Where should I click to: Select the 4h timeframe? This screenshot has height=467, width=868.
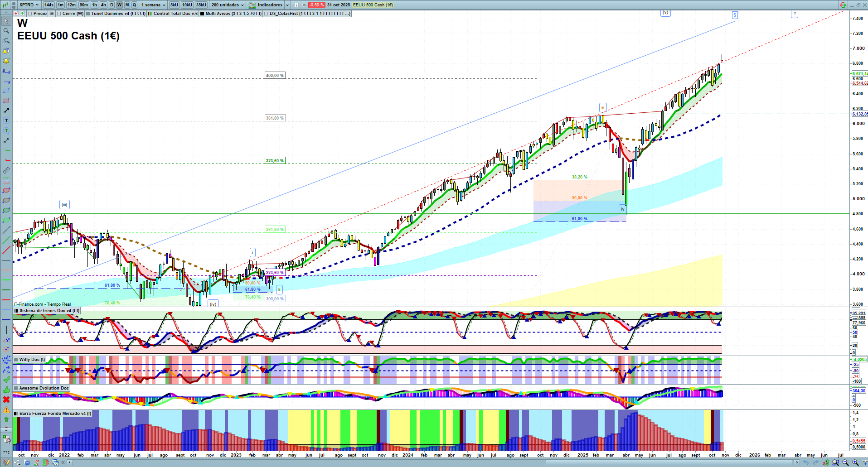coord(103,5)
